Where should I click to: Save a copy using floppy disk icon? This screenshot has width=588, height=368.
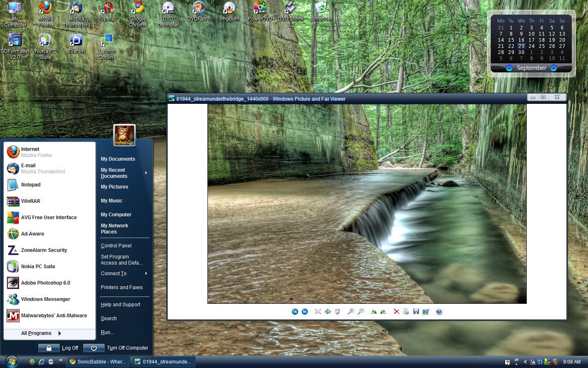tap(416, 312)
